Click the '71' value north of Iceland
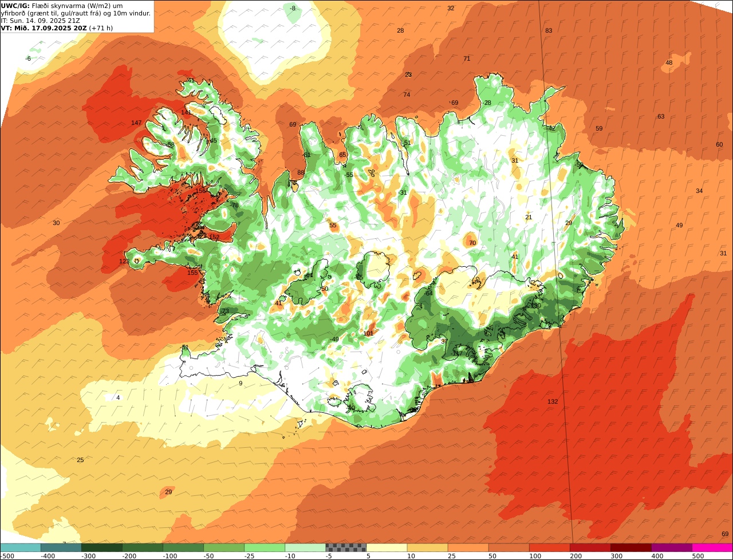This screenshot has width=733, height=560. 467,59
